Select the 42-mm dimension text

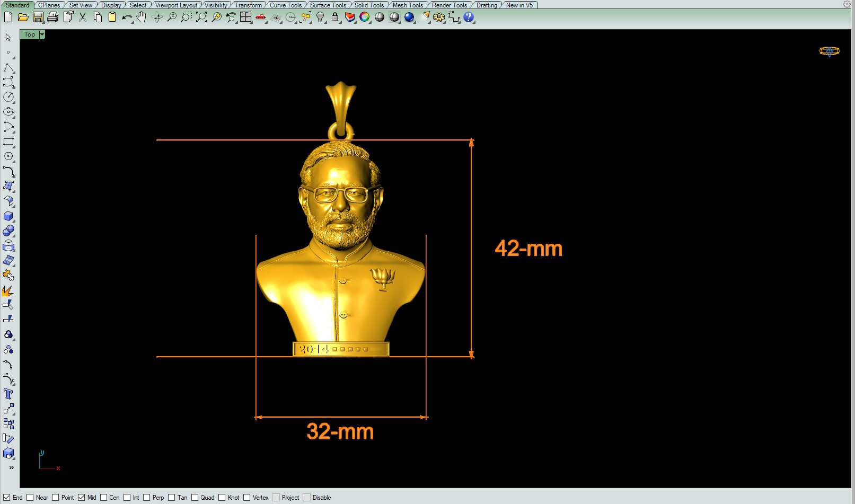[x=528, y=249]
